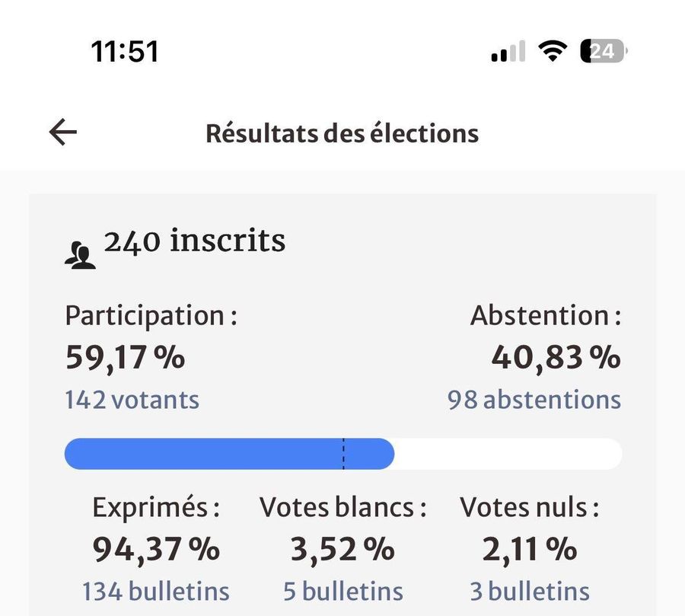Tap the Résultats des élections title

click(342, 133)
